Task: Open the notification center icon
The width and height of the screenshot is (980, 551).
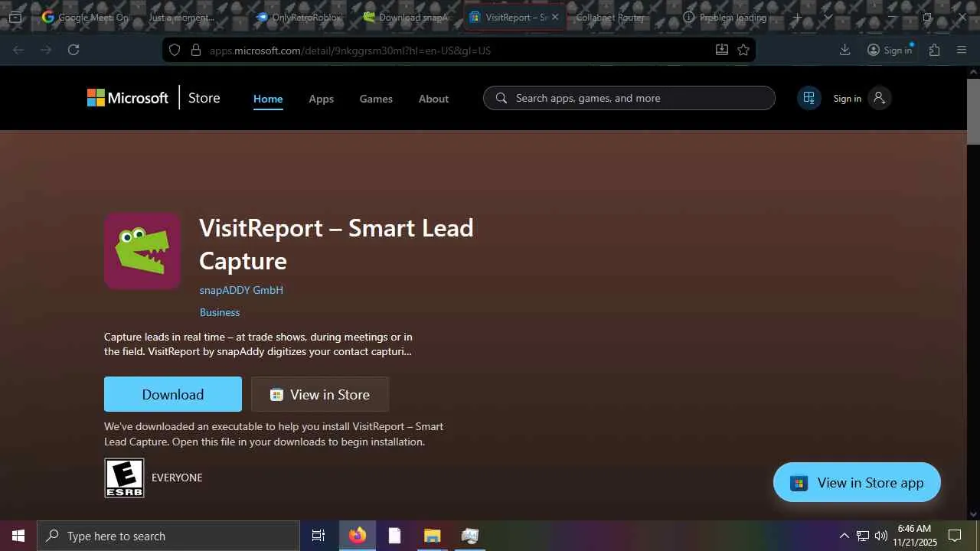Action: point(955,536)
